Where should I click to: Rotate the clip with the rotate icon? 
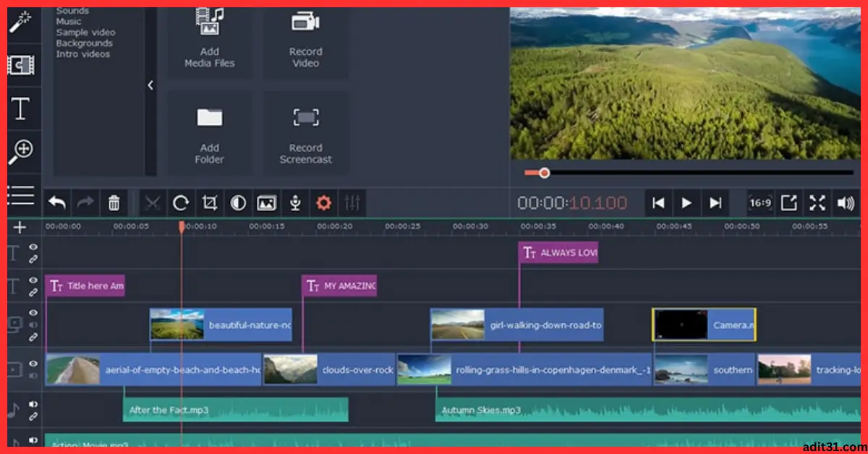click(x=181, y=203)
